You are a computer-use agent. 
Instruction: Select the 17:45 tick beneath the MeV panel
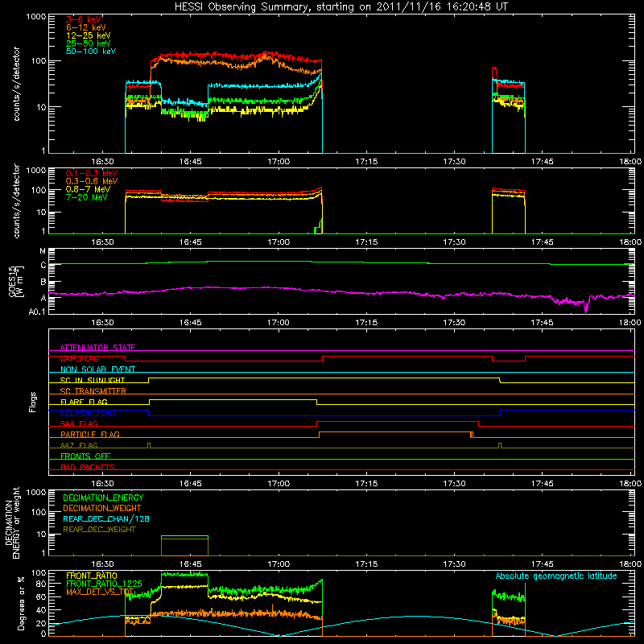point(542,242)
